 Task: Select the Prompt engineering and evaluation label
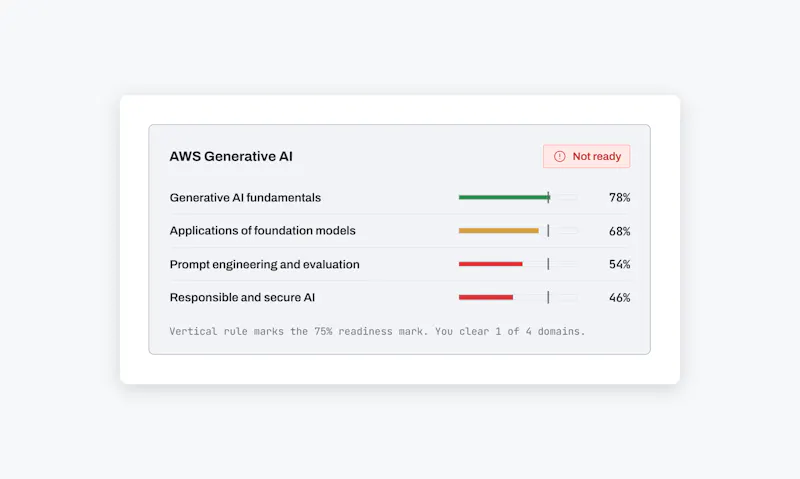(x=264, y=264)
